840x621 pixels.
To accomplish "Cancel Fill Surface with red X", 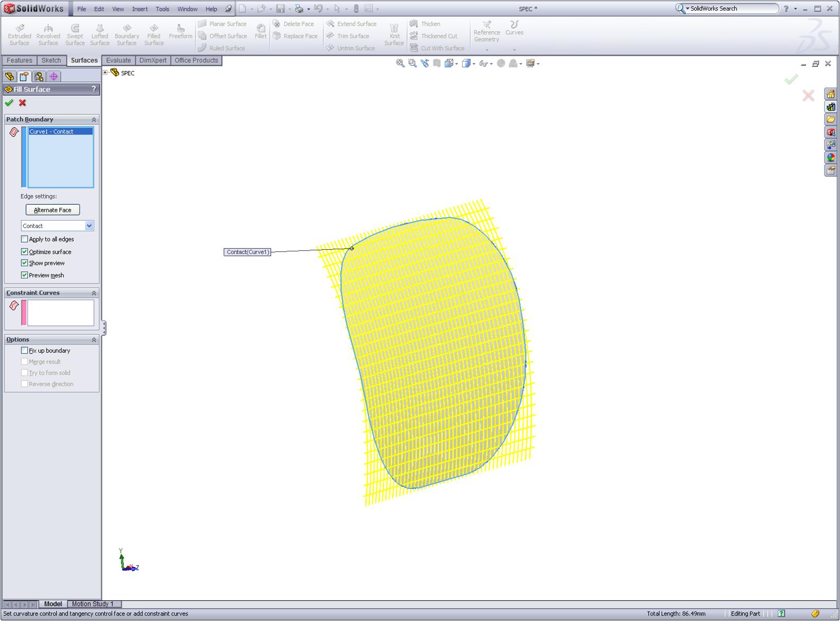I will (x=22, y=103).
